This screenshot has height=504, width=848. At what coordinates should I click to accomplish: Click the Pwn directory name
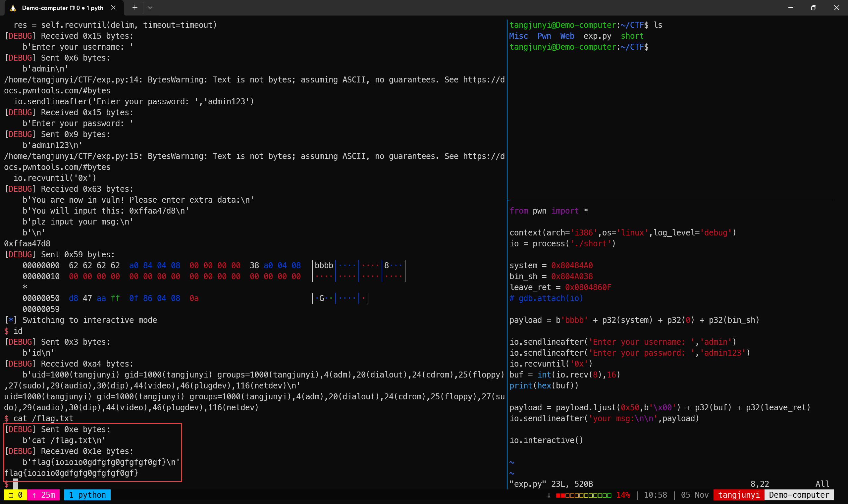click(544, 36)
